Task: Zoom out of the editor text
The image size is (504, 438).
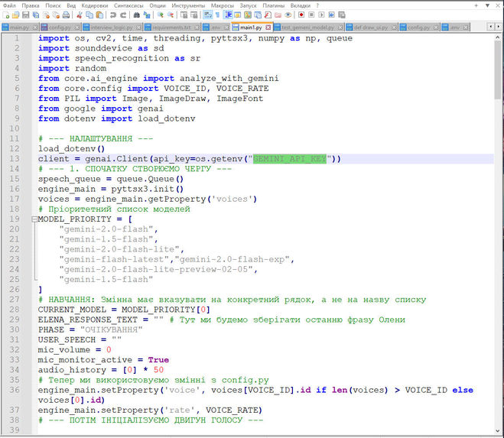Action: [171, 15]
